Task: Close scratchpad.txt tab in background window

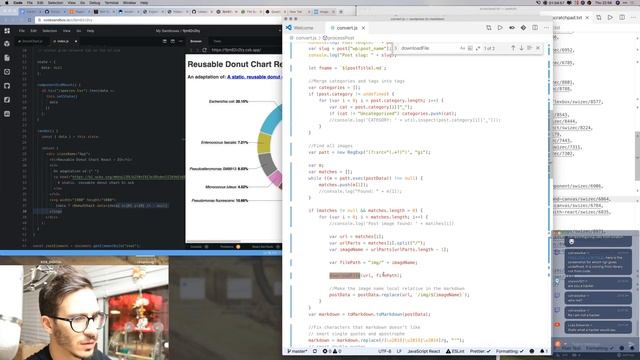Action: click(x=587, y=18)
